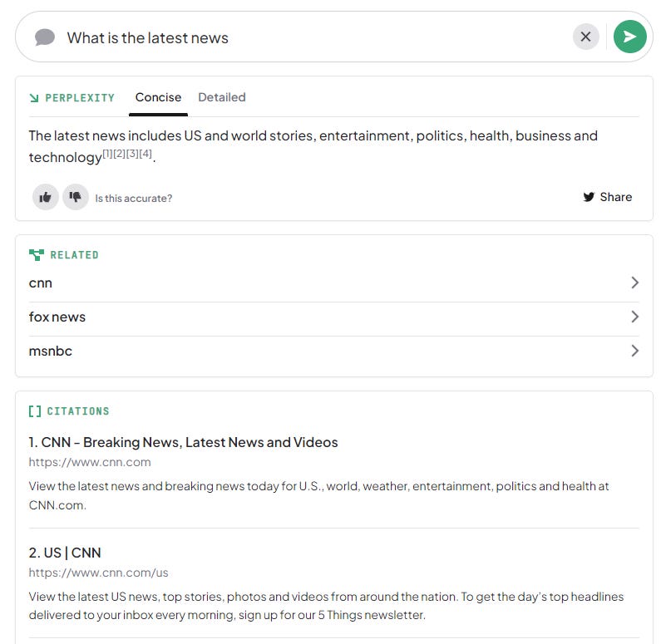The height and width of the screenshot is (644, 661).
Task: Click the green send arrow button
Action: (x=629, y=37)
